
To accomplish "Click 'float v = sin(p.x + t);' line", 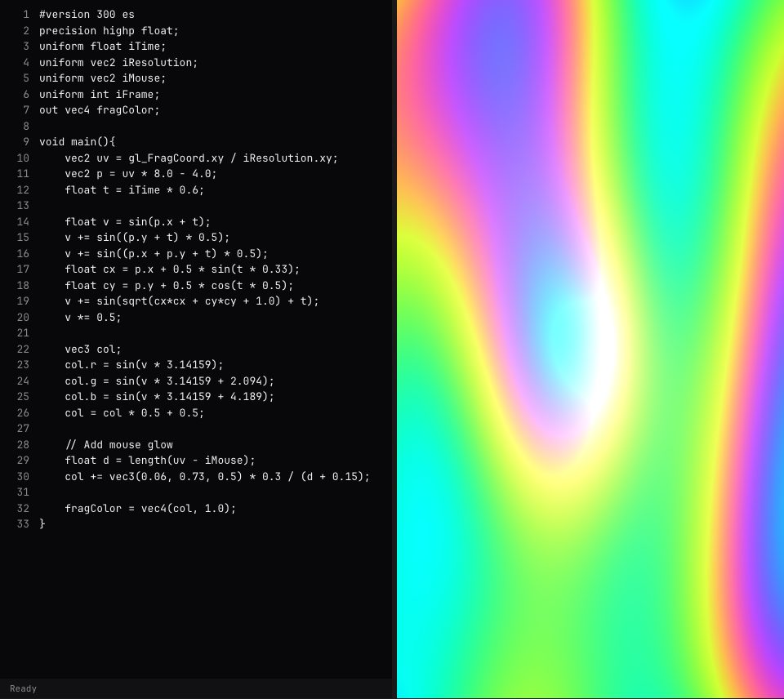I will coord(138,221).
